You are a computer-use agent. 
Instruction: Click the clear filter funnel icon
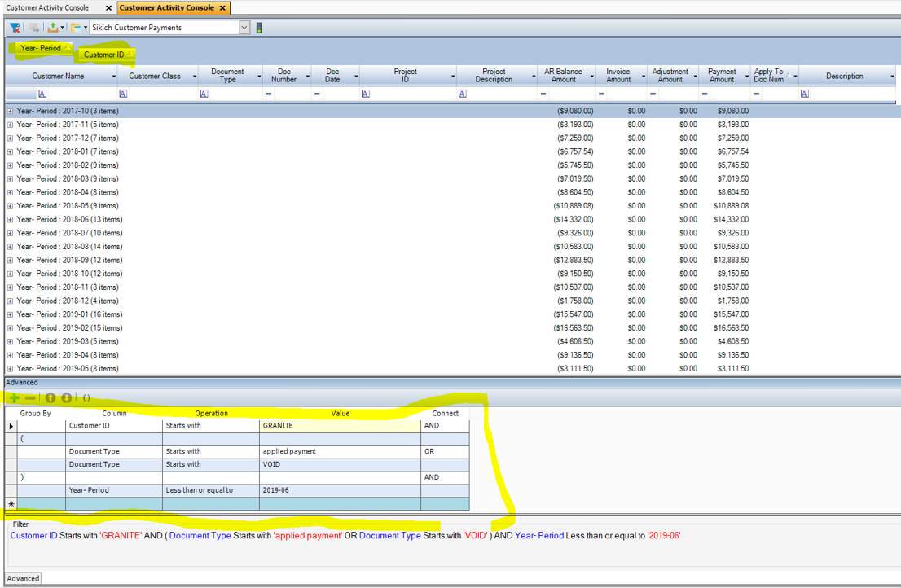15,28
